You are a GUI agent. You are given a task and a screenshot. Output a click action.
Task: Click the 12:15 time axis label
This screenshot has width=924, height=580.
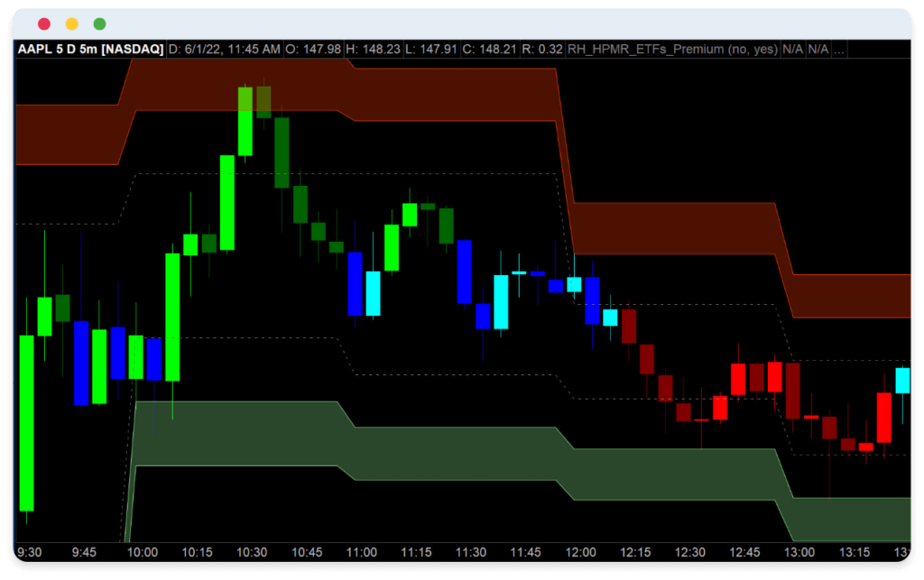click(635, 552)
